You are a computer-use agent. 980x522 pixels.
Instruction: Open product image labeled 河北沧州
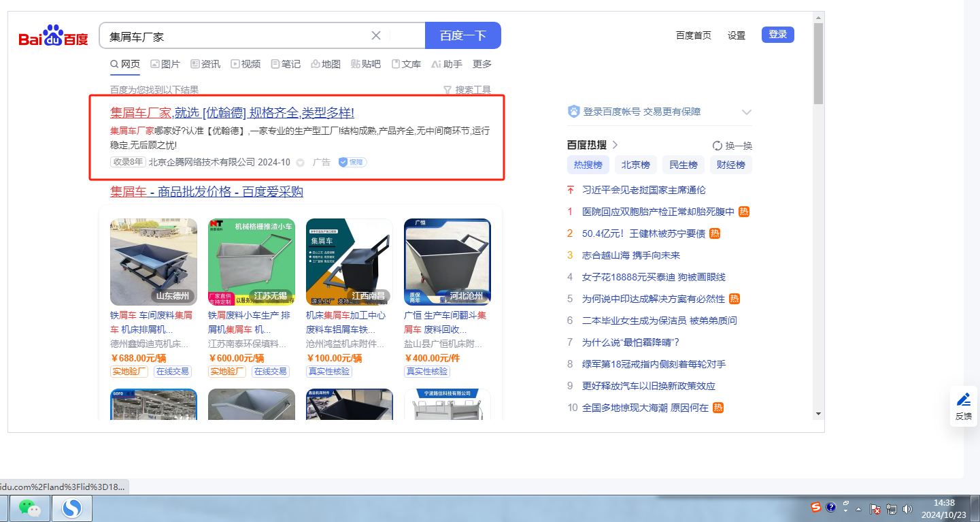point(447,262)
